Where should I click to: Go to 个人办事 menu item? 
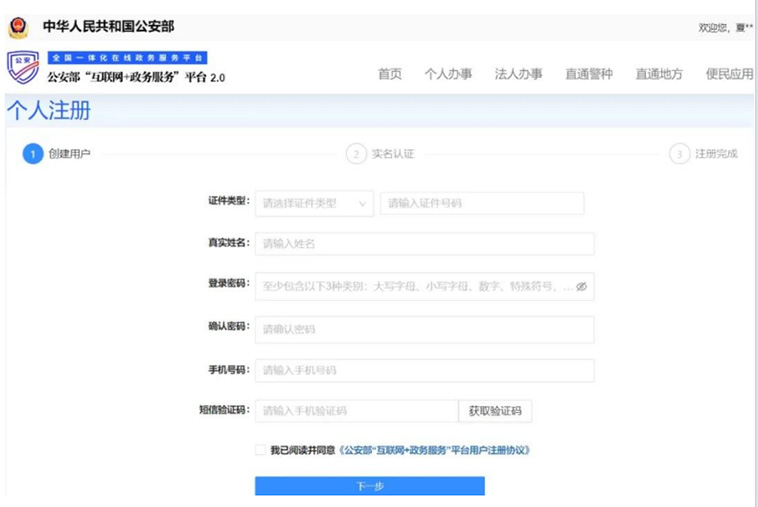tap(448, 74)
